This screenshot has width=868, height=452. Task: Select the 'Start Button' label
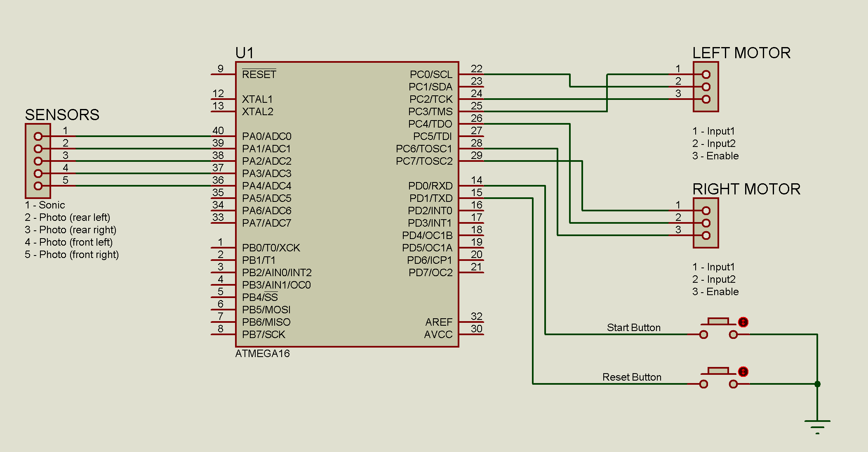click(634, 328)
